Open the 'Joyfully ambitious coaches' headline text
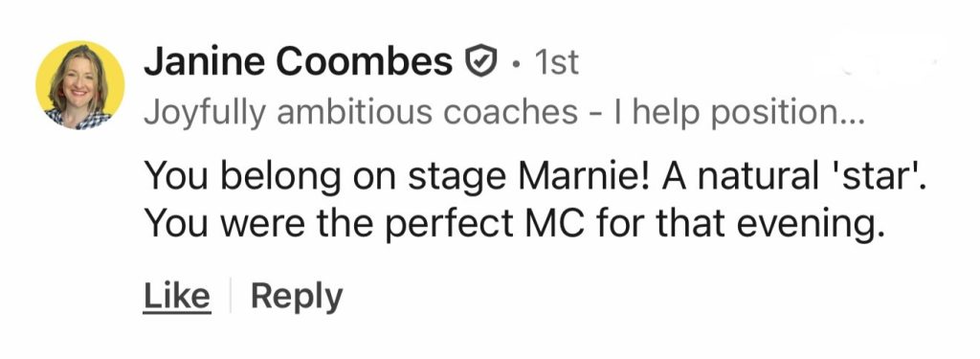This screenshot has width=980, height=359. pyautogui.click(x=361, y=113)
